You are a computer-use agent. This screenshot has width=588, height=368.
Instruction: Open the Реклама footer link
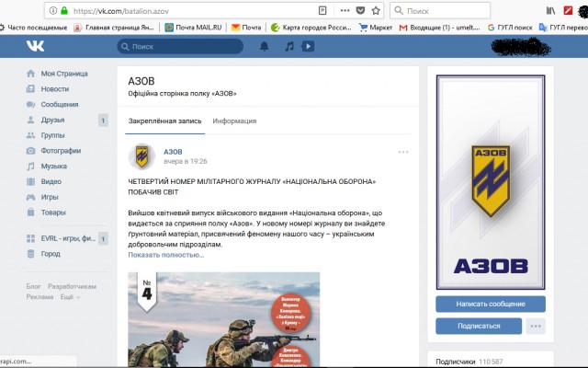pyautogui.click(x=40, y=296)
